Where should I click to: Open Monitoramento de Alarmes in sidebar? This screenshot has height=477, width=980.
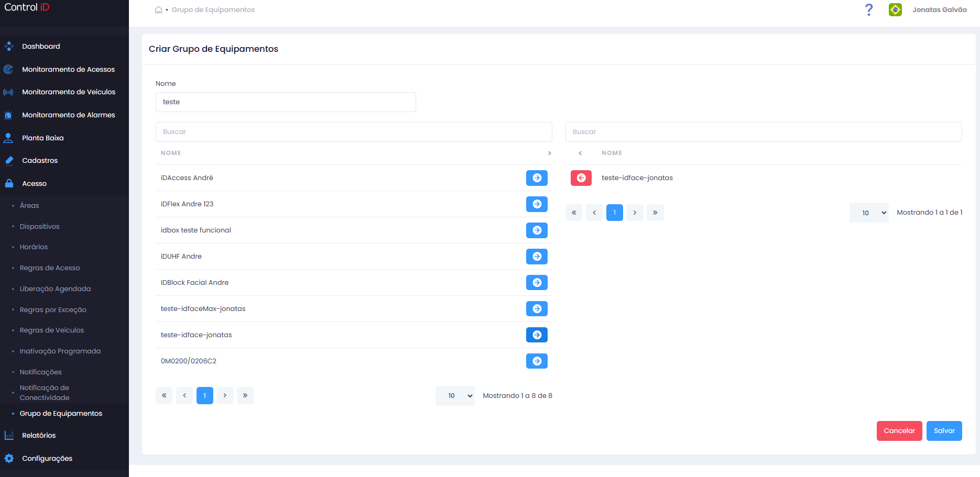click(x=68, y=115)
